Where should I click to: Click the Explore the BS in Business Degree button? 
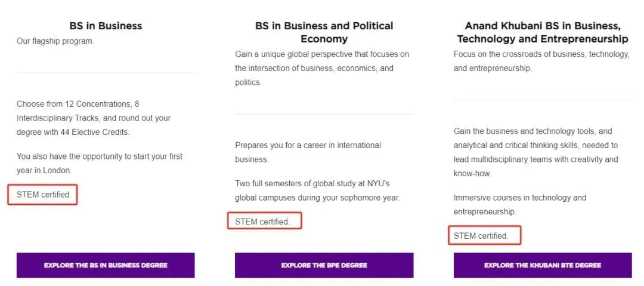[106, 265]
